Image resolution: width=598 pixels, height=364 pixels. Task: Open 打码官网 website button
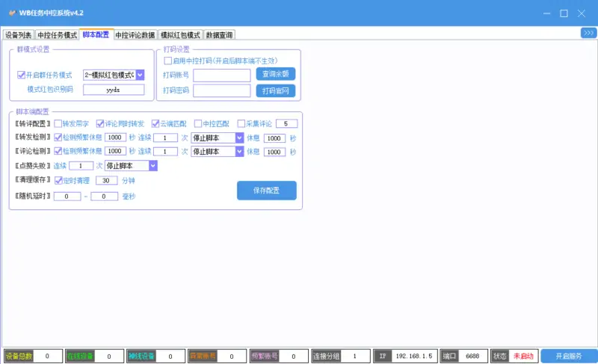[276, 90]
